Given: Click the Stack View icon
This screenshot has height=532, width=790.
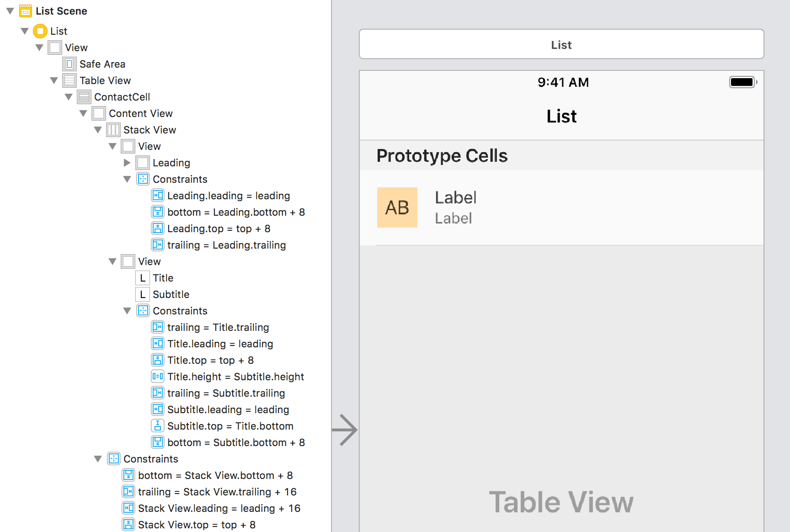Looking at the screenshot, I should [x=113, y=130].
